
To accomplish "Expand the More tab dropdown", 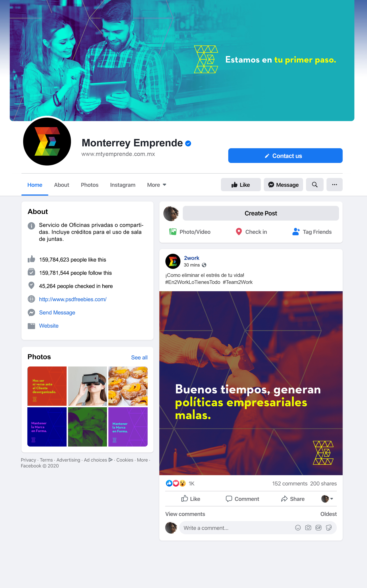I will click(157, 185).
